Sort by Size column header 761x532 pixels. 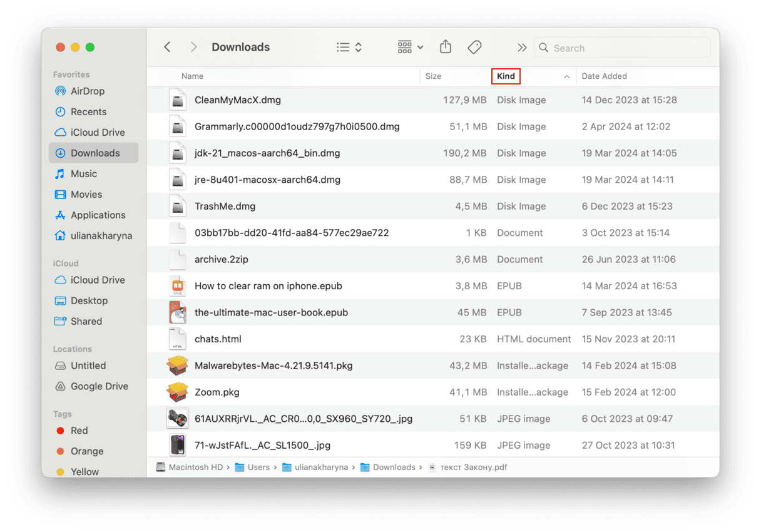(433, 76)
